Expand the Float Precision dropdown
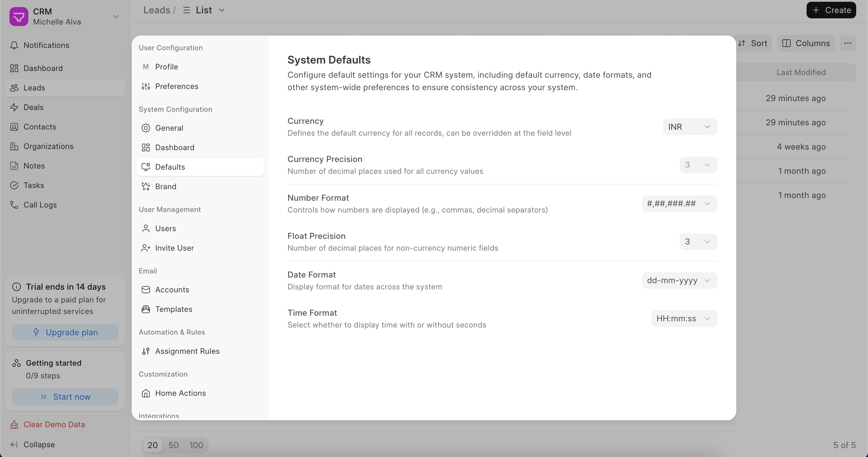Image resolution: width=868 pixels, height=457 pixels. coord(698,242)
